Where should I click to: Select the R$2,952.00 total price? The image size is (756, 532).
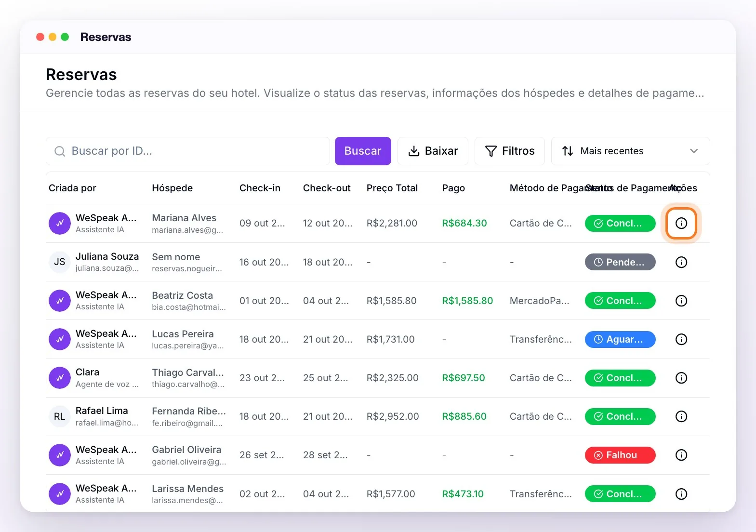tap(393, 416)
